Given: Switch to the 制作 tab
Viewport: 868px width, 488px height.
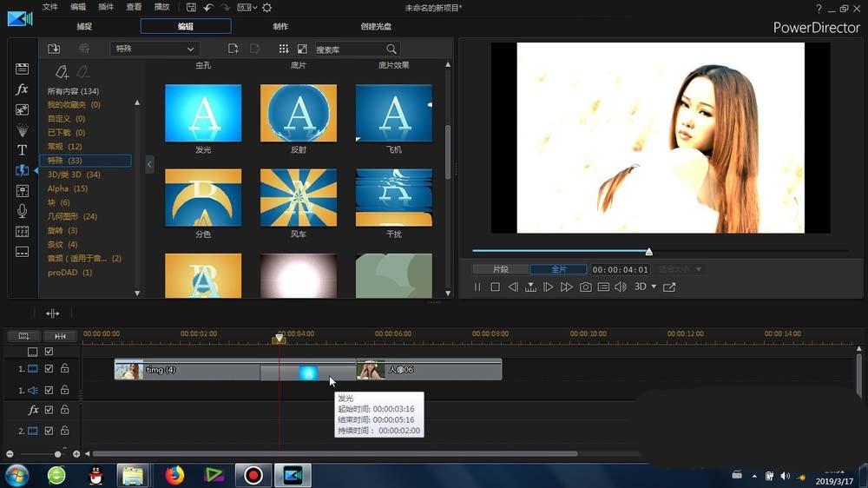Looking at the screenshot, I should coord(280,26).
